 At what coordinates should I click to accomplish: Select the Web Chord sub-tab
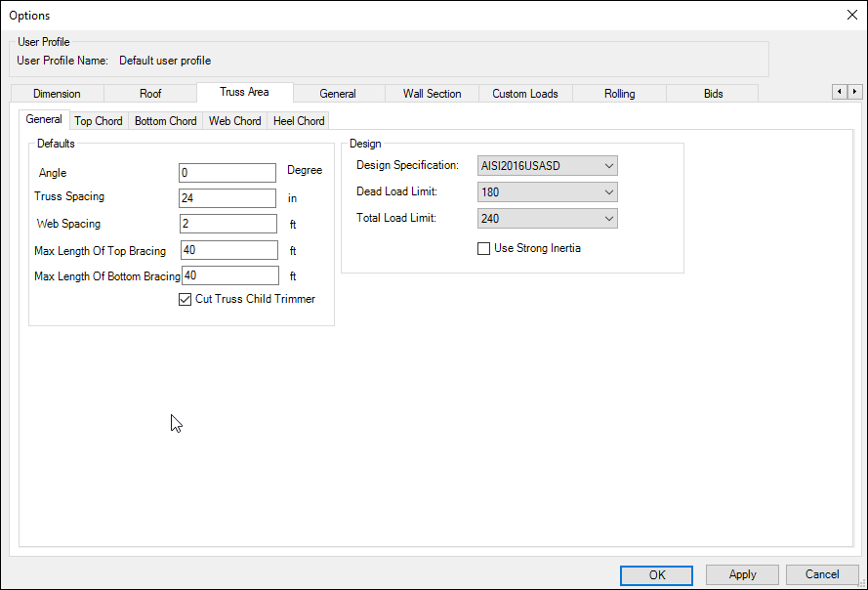click(234, 121)
